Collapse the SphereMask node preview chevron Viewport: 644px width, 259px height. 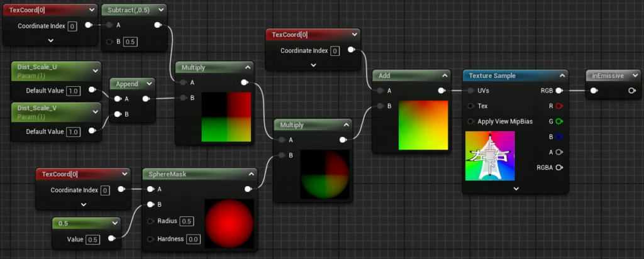point(251,174)
